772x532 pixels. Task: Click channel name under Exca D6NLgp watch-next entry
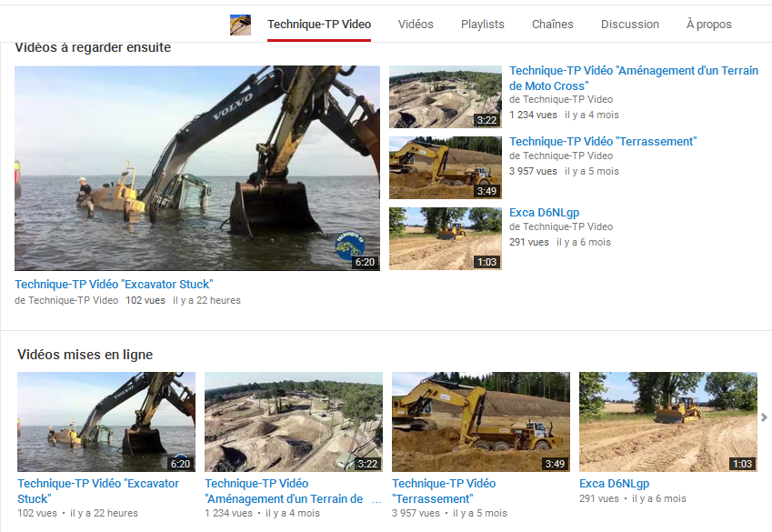point(561,226)
